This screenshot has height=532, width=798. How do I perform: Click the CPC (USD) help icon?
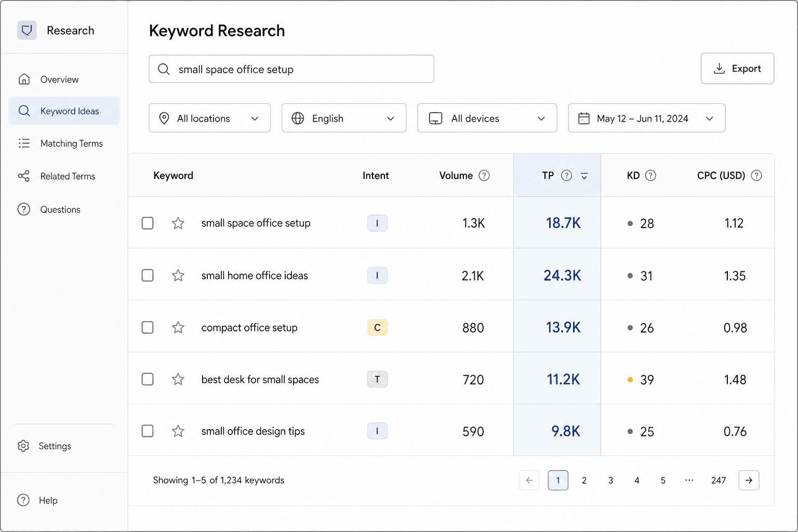(756, 176)
